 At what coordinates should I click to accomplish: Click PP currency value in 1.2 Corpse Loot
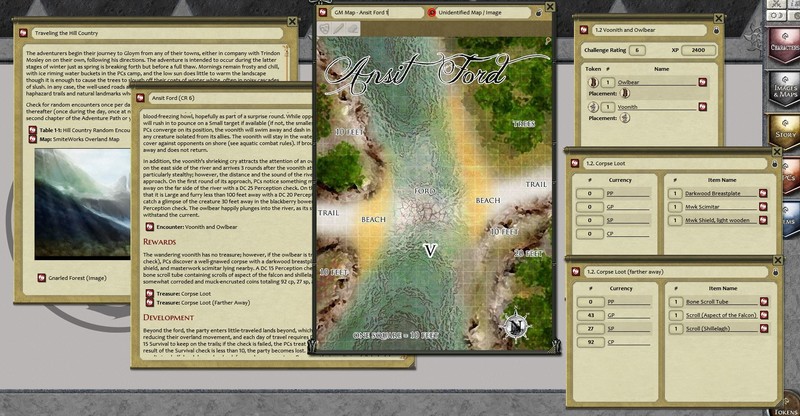(x=589, y=193)
